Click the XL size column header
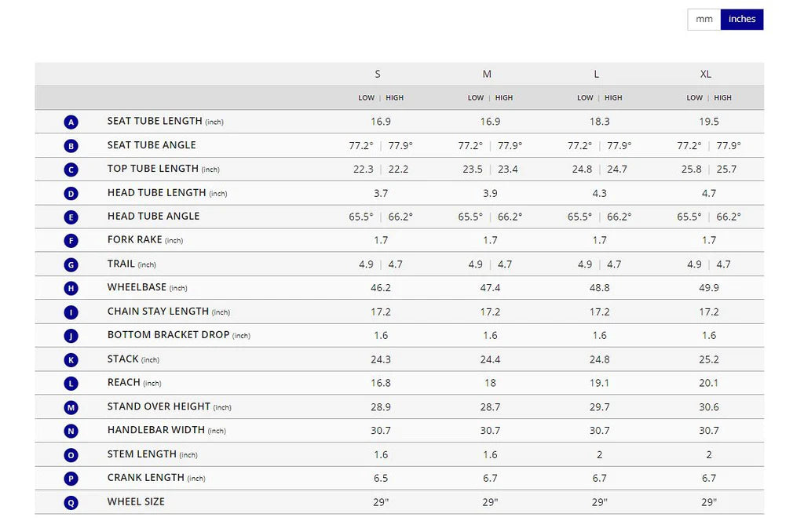Screen dimensions: 804x532 706,74
